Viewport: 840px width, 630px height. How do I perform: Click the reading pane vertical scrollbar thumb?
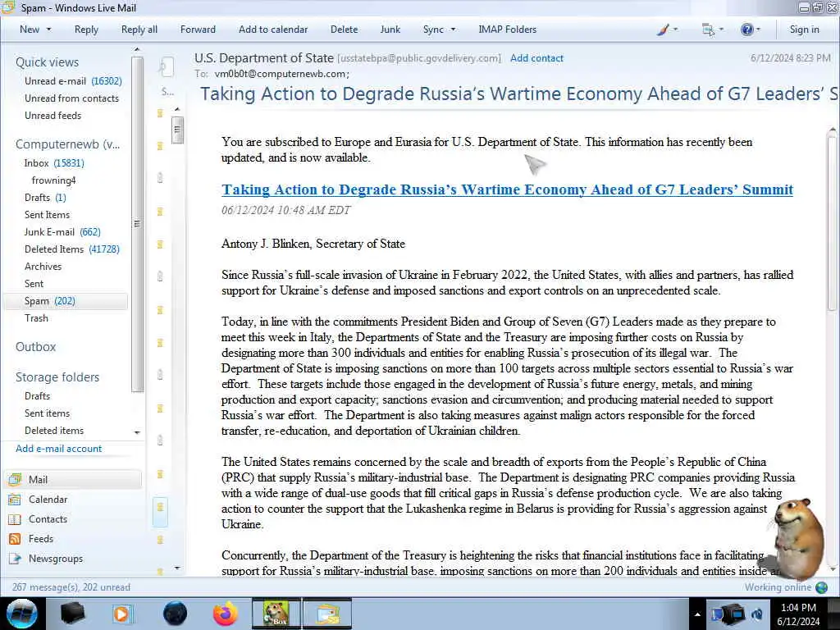point(832,222)
